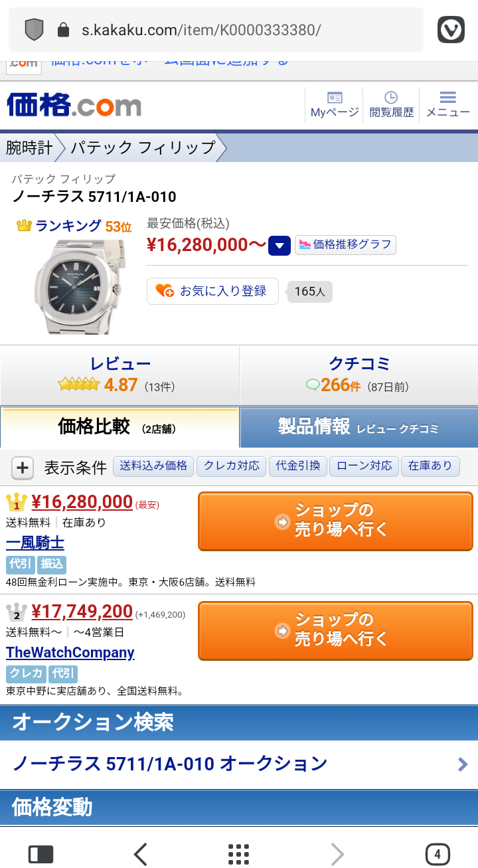This screenshot has width=478, height=868.
Task: Open the hamburger menu icon
Action: [x=448, y=105]
